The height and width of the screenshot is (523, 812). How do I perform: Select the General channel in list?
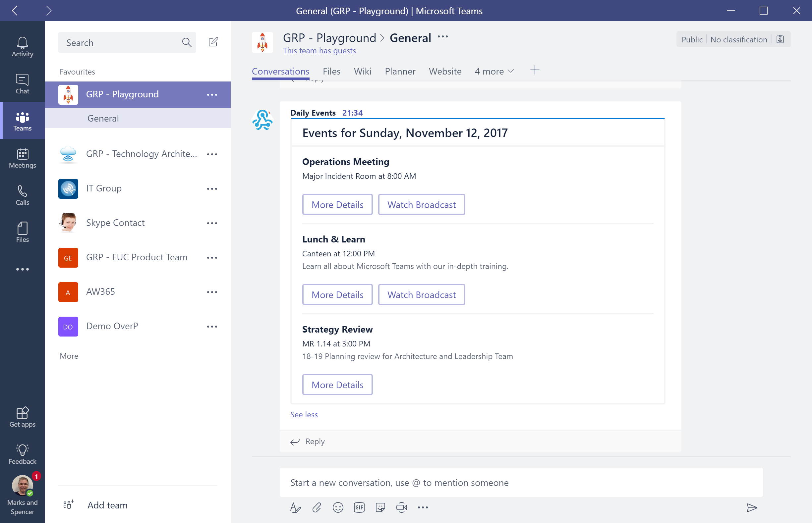(x=138, y=118)
